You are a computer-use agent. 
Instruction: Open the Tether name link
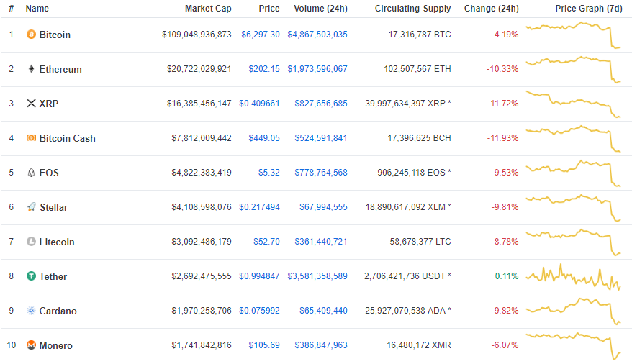click(x=53, y=276)
